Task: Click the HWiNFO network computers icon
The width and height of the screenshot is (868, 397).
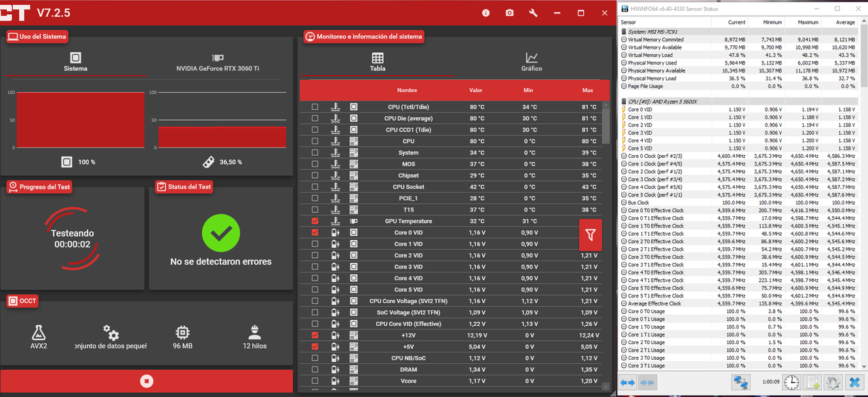Action: point(741,382)
